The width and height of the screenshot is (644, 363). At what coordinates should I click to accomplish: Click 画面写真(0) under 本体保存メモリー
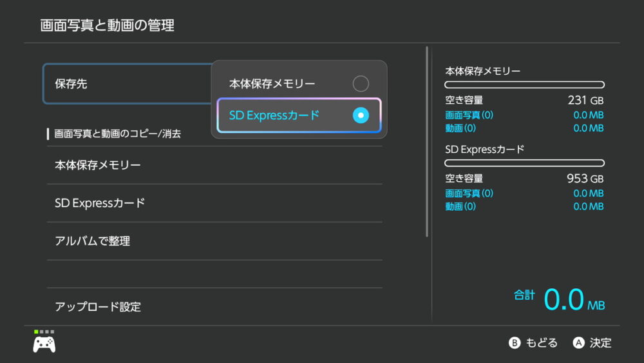coord(469,115)
